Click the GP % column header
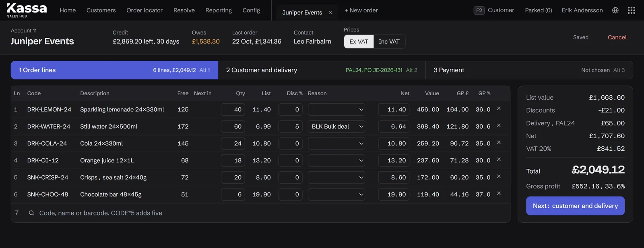 pyautogui.click(x=484, y=93)
